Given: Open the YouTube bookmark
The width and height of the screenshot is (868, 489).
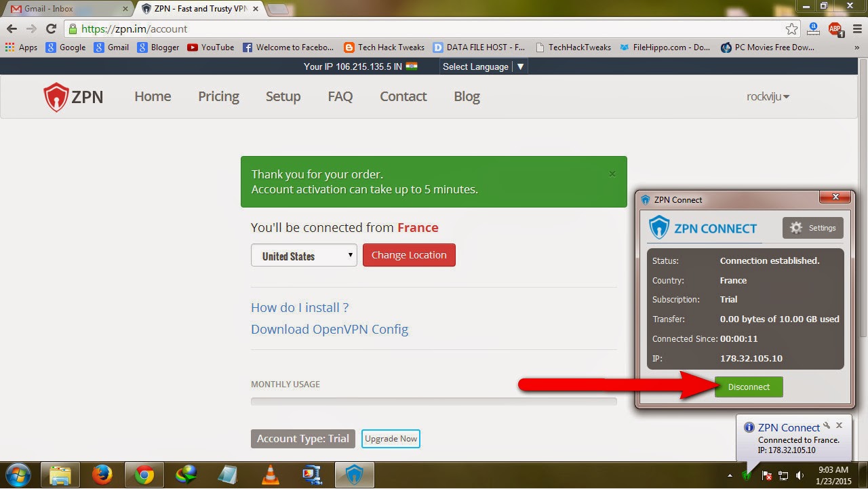Looking at the screenshot, I should pyautogui.click(x=210, y=47).
